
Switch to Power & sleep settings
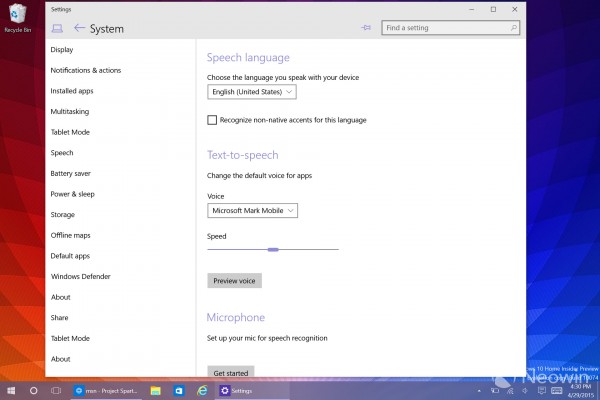click(73, 194)
